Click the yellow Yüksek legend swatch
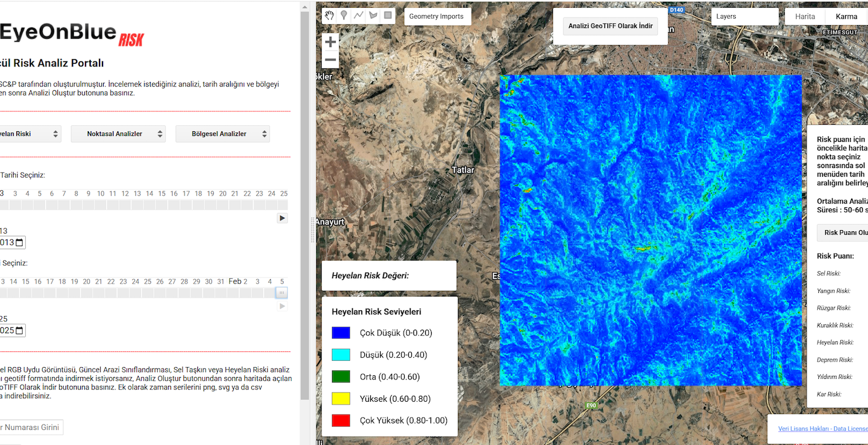 click(341, 399)
